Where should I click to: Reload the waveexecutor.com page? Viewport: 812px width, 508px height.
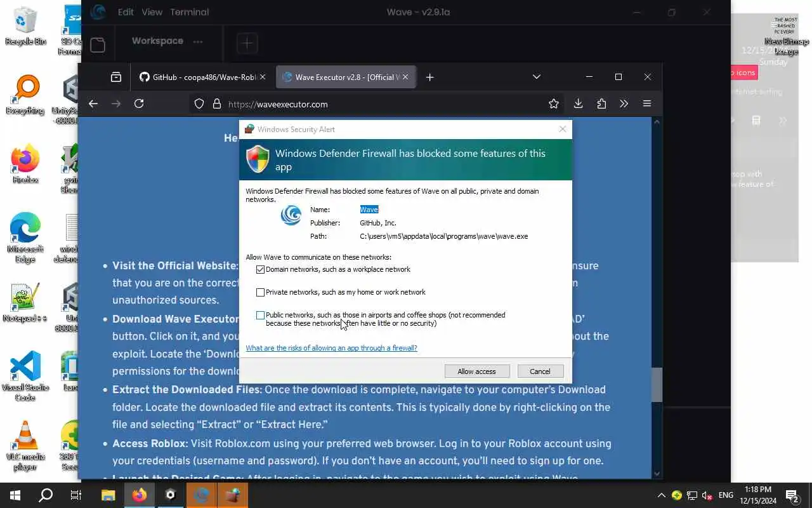(139, 104)
